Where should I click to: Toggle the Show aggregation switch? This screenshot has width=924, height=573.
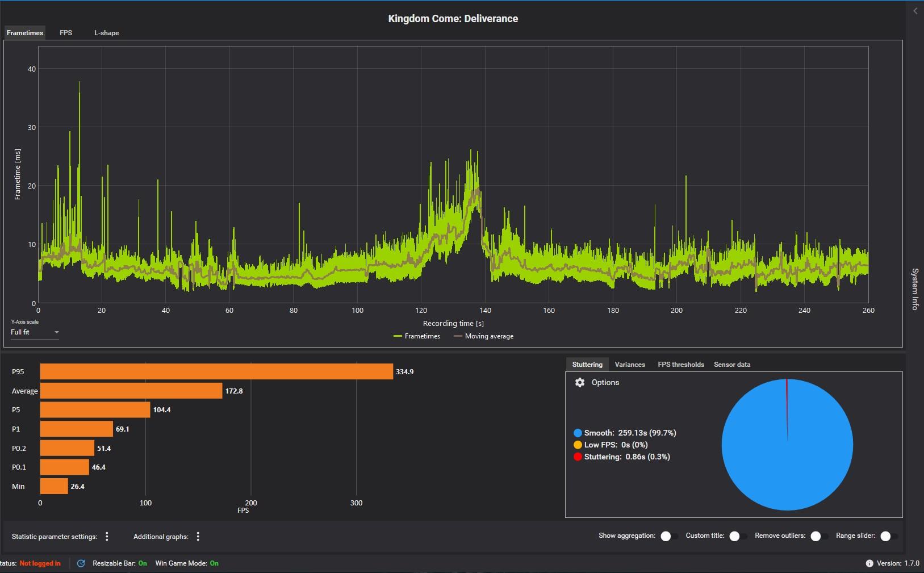pos(669,536)
